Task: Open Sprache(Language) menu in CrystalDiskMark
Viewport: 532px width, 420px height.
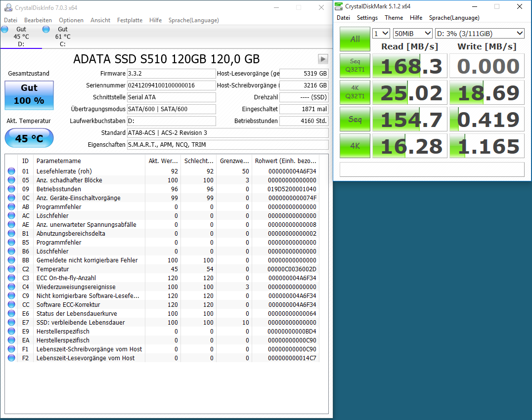Action: click(454, 18)
